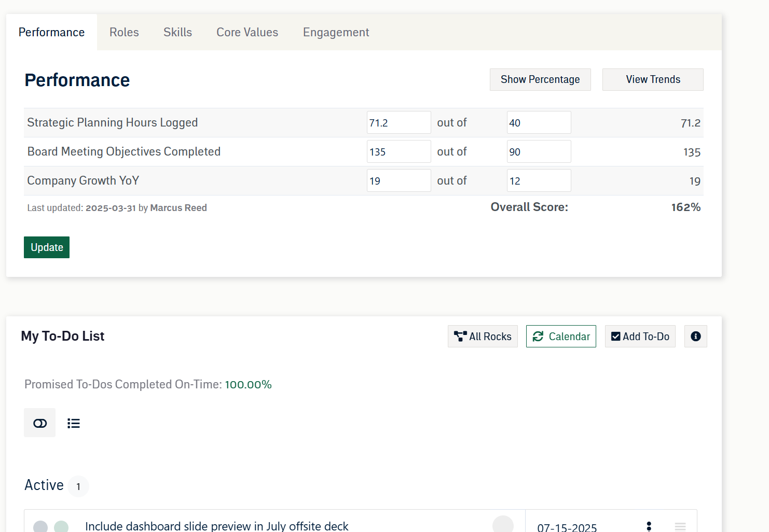Click the Overall Score value 162%

[685, 207]
